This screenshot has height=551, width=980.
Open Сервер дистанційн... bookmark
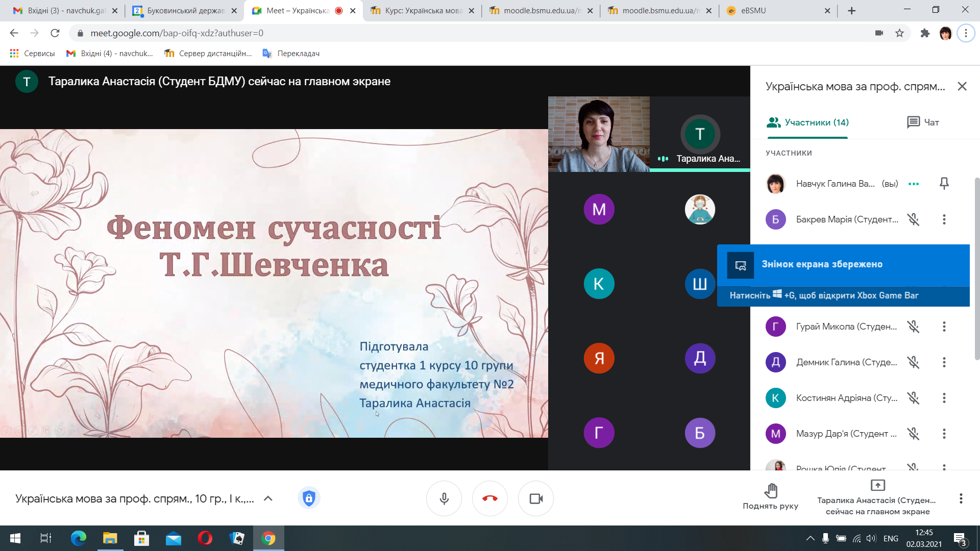pos(208,54)
